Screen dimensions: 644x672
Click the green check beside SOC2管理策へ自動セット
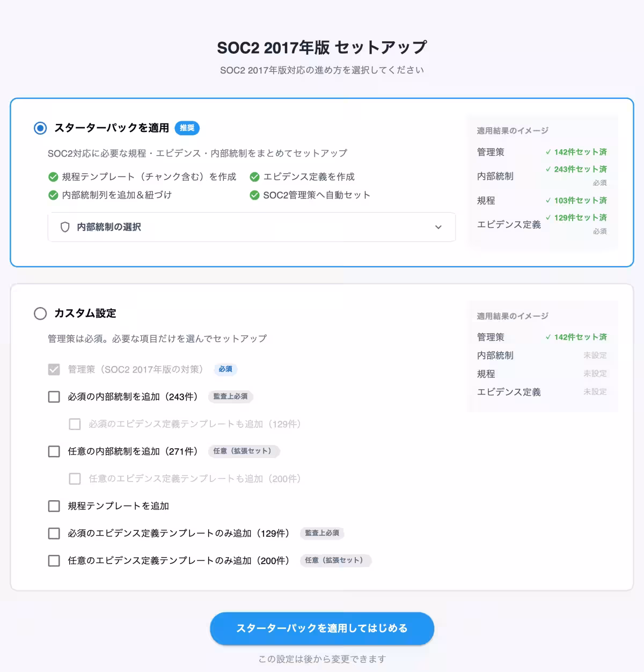coord(254,195)
